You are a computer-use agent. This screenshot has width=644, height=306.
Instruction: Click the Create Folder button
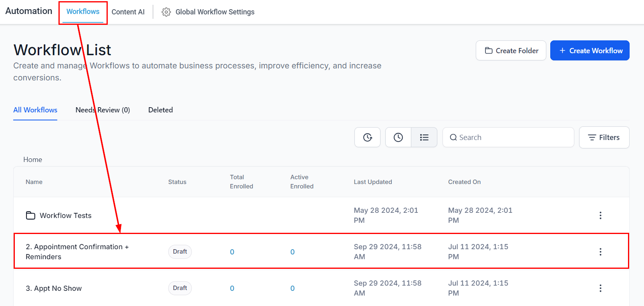coord(511,50)
